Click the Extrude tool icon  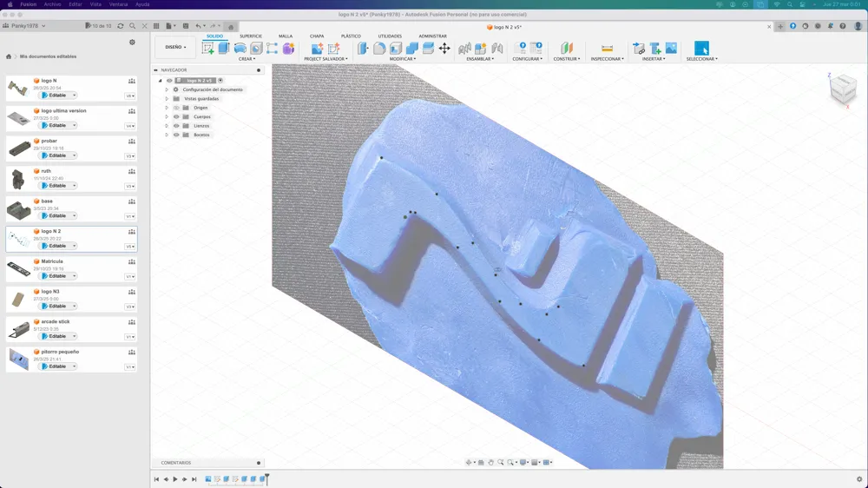(224, 48)
